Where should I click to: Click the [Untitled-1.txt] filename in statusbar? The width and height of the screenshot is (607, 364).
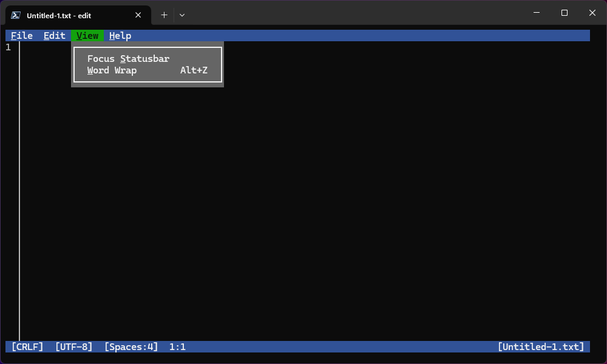541,346
